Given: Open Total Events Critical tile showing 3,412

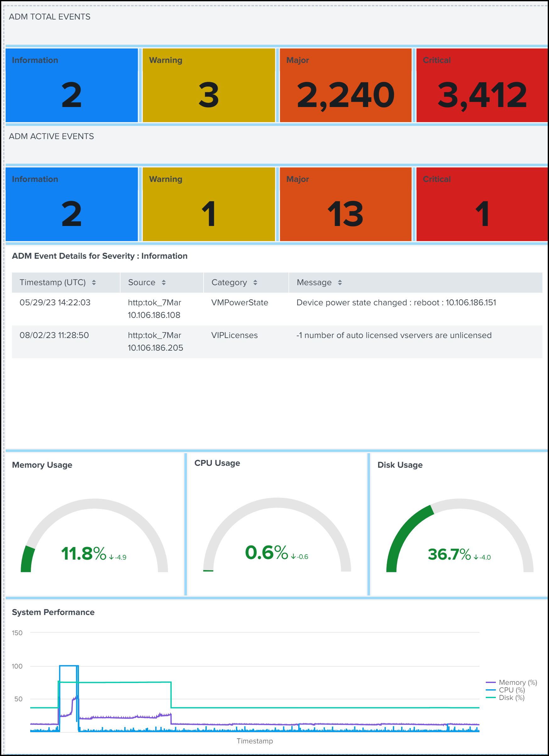Looking at the screenshot, I should [482, 85].
